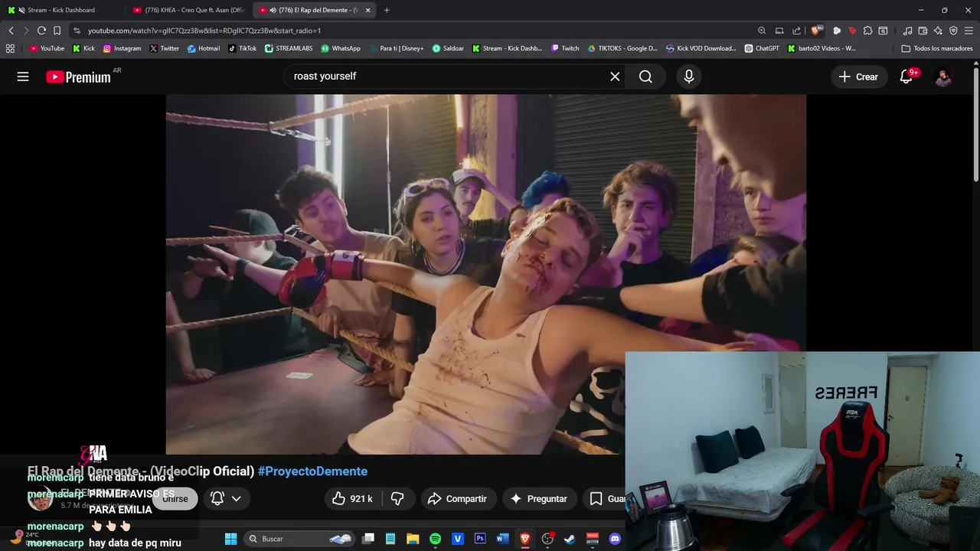Share the video via Compartir

click(x=457, y=499)
